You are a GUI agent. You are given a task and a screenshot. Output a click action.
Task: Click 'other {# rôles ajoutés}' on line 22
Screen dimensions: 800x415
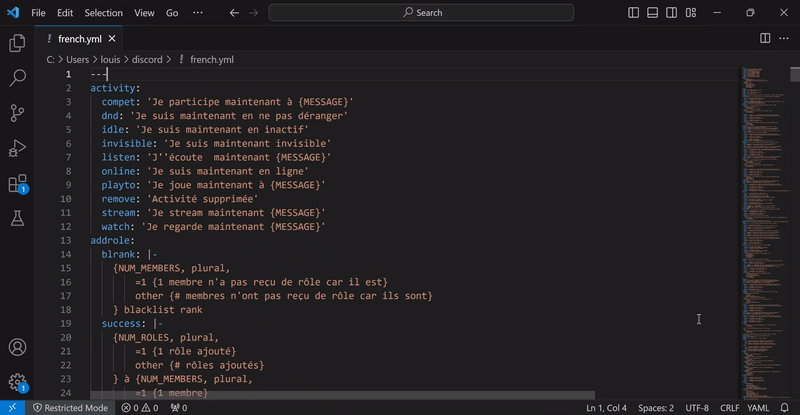coord(199,365)
